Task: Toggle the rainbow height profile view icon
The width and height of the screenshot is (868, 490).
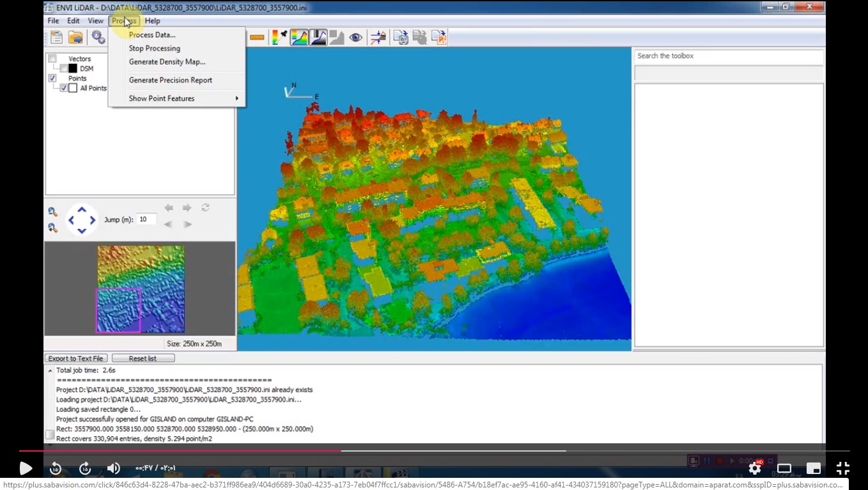Action: click(x=298, y=38)
